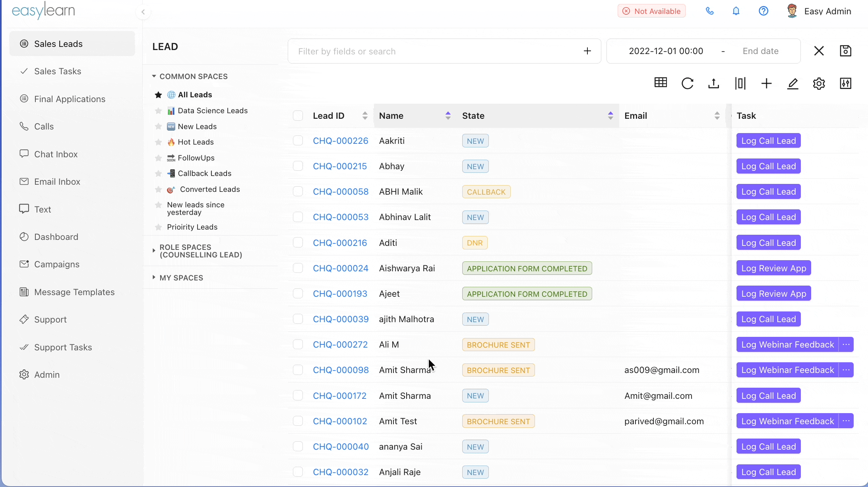868x487 pixels.
Task: Click the upload/import icon in toolbar
Action: click(714, 83)
